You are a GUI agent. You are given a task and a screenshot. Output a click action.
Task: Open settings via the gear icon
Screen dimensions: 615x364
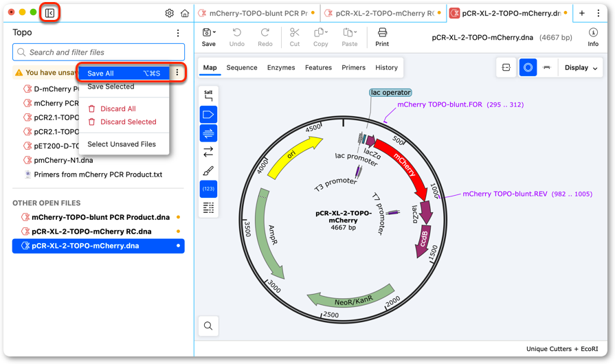click(x=170, y=13)
